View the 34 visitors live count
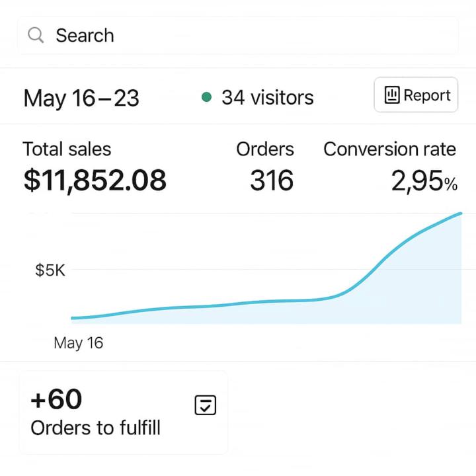This screenshot has height=476, width=476. coord(267,98)
